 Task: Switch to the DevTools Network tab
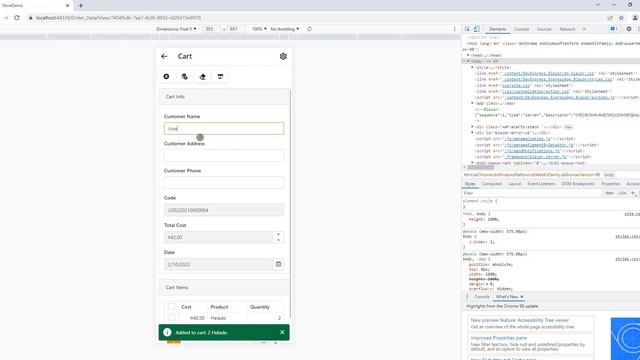click(x=567, y=29)
